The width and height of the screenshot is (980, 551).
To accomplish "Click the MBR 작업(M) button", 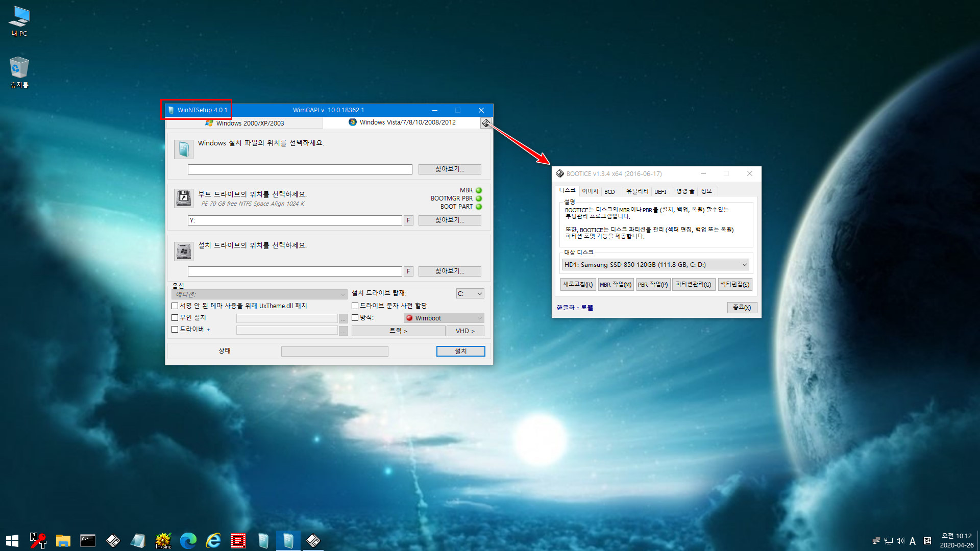I will [x=616, y=285].
